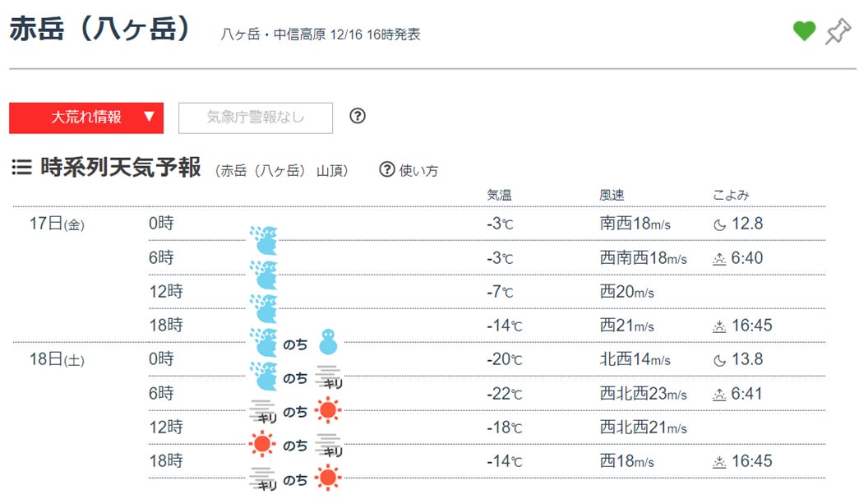Open the 使い方 help link
Viewport: 868px width, 504px height.
(x=409, y=170)
